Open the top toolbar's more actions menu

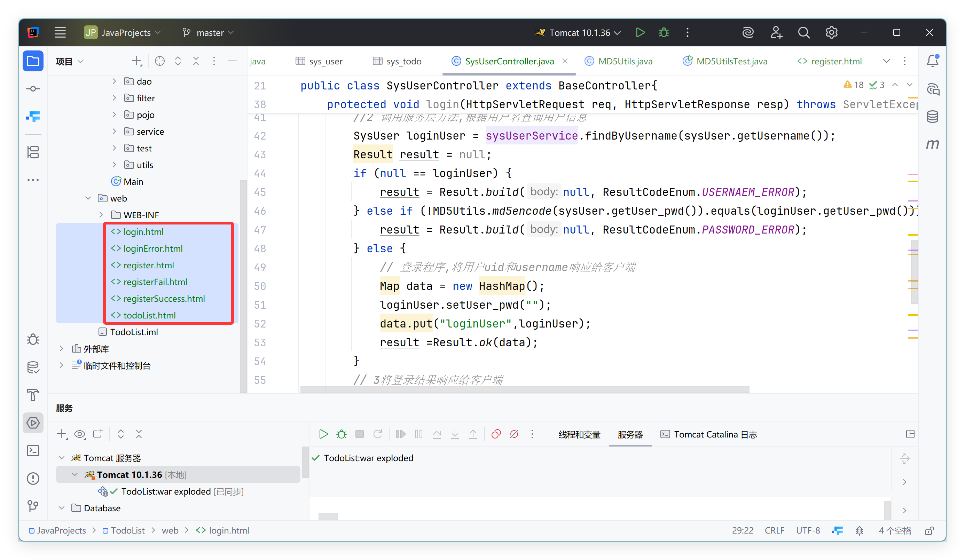tap(687, 32)
